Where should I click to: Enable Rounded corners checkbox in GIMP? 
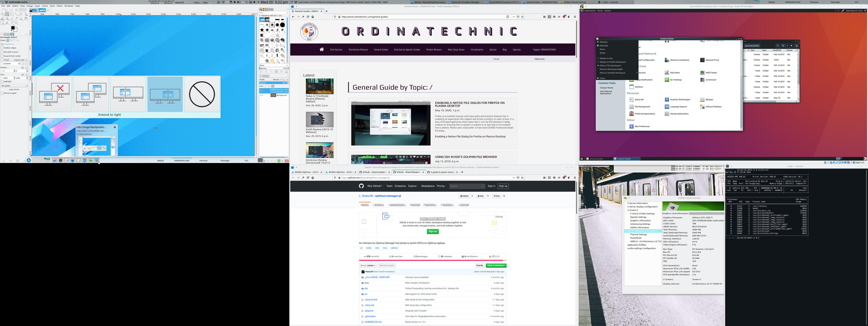pyautogui.click(x=2, y=52)
